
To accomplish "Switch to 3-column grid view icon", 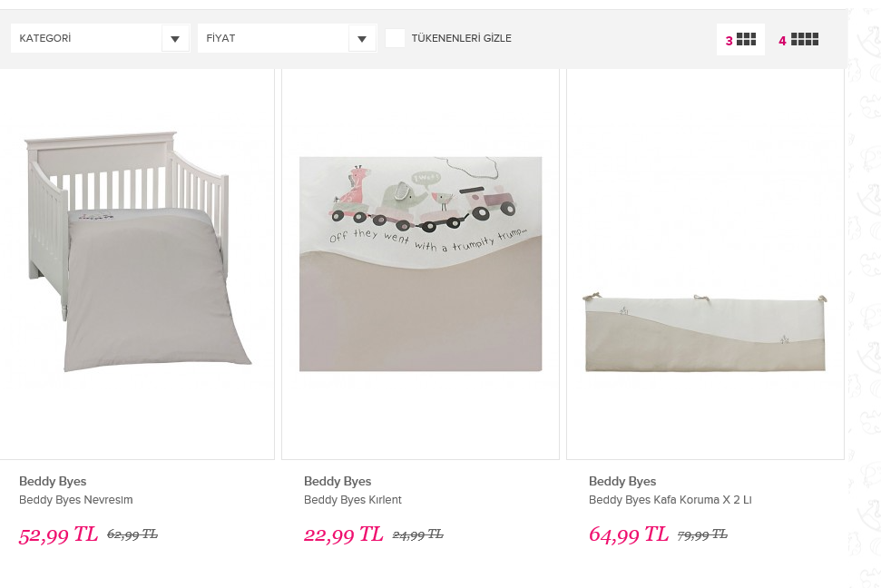I will (740, 40).
